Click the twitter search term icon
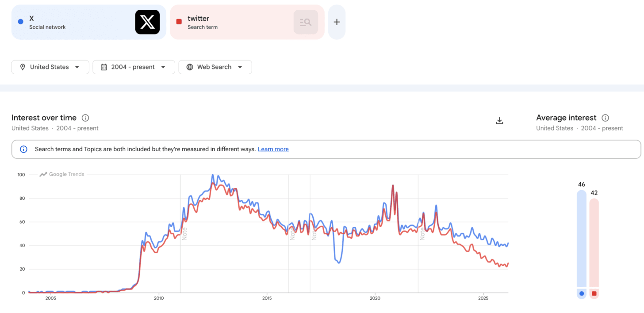 pyautogui.click(x=306, y=22)
